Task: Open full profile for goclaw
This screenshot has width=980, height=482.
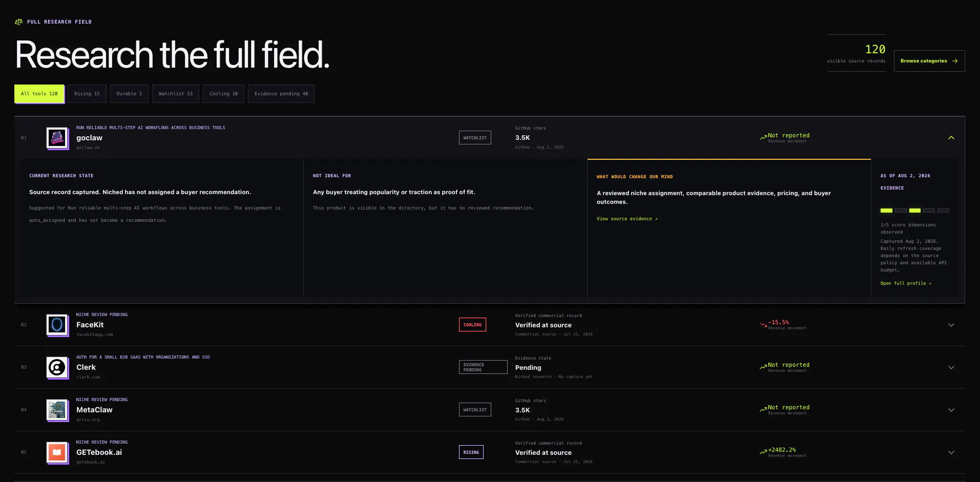Action: tap(906, 283)
